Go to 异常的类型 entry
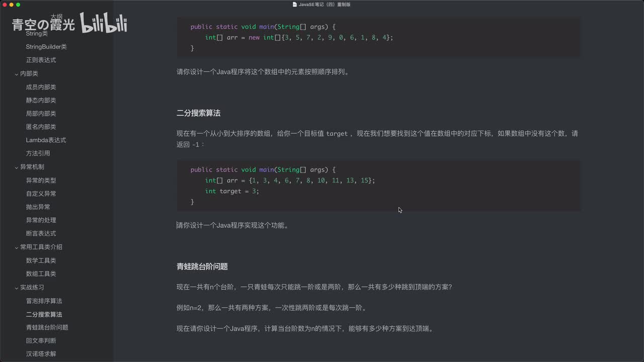 41,180
